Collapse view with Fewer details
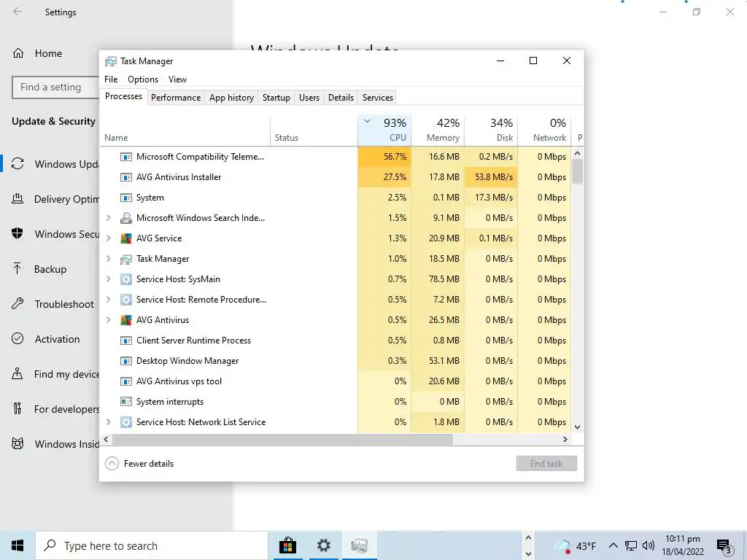The width and height of the screenshot is (747, 560). click(139, 463)
